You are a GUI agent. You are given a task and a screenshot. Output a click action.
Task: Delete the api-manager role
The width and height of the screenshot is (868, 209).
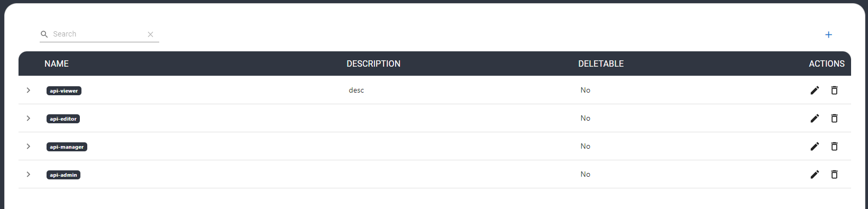(x=834, y=147)
